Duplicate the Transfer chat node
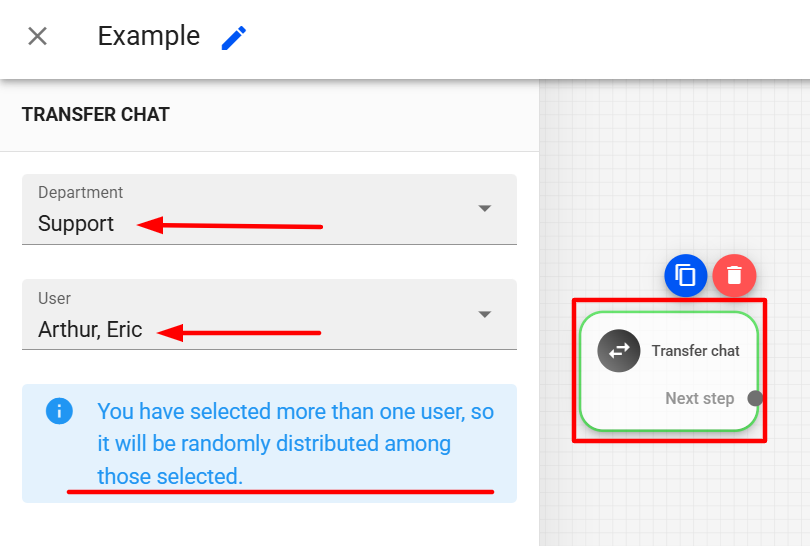 [686, 275]
